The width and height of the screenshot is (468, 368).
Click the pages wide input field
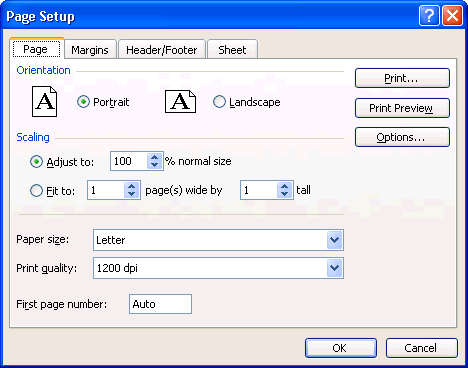106,190
